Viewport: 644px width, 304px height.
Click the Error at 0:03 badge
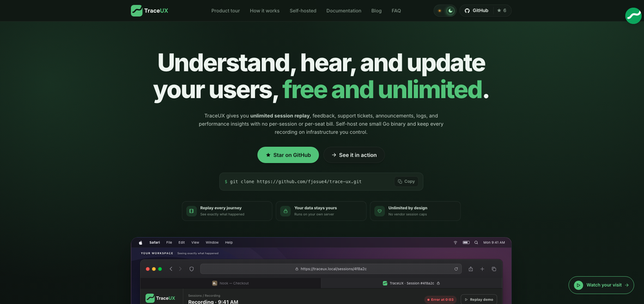[x=440, y=299]
